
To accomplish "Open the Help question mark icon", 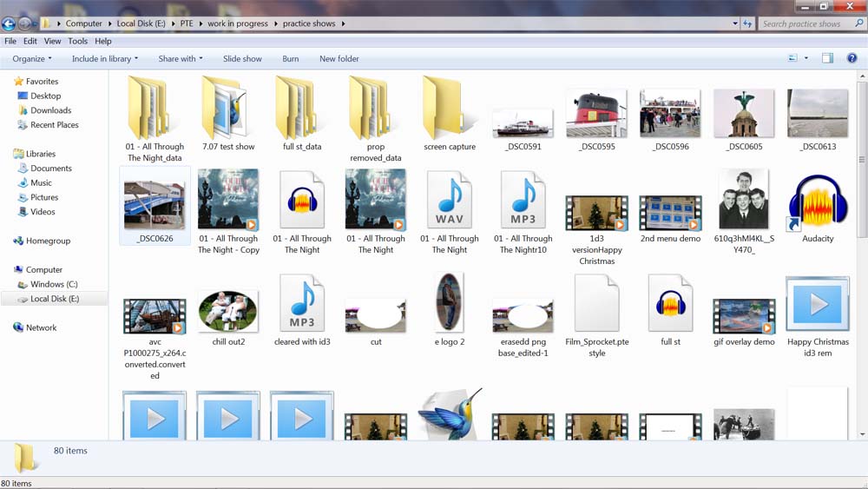I will click(852, 59).
